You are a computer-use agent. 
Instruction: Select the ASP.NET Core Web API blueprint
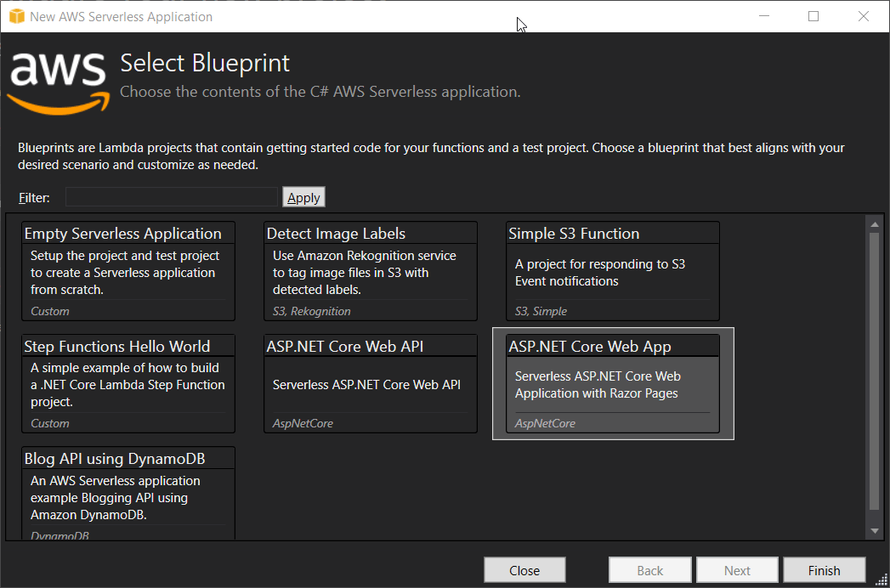coord(370,382)
